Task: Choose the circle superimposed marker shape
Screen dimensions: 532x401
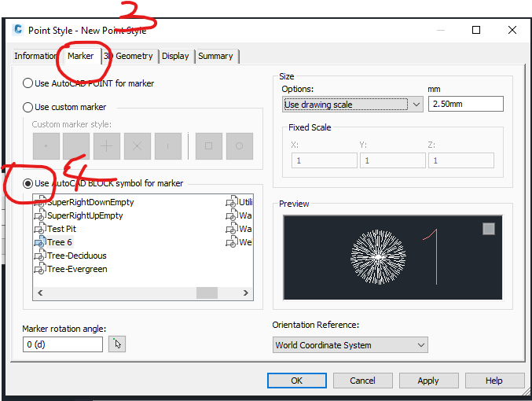Action: pyautogui.click(x=240, y=146)
